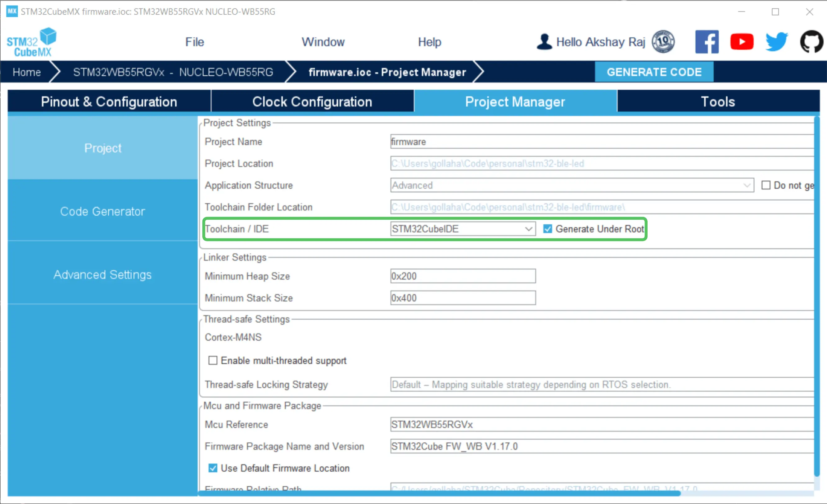Open the File menu
This screenshot has width=827, height=504.
pyautogui.click(x=194, y=42)
